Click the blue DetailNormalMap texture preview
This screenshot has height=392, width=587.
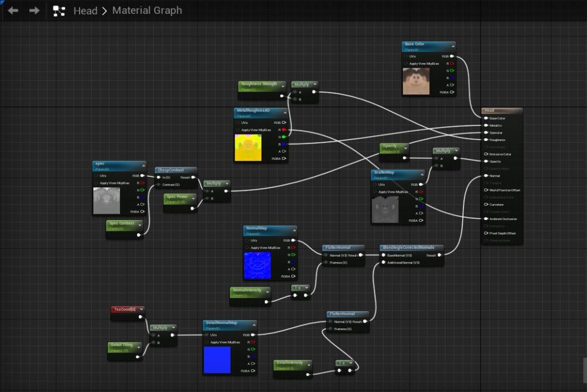pos(217,360)
